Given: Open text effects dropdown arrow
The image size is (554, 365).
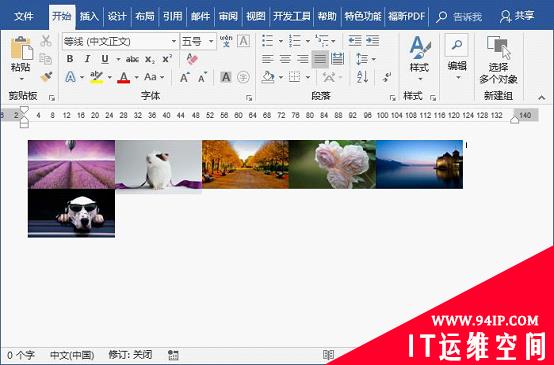Looking at the screenshot, I should 82,77.
